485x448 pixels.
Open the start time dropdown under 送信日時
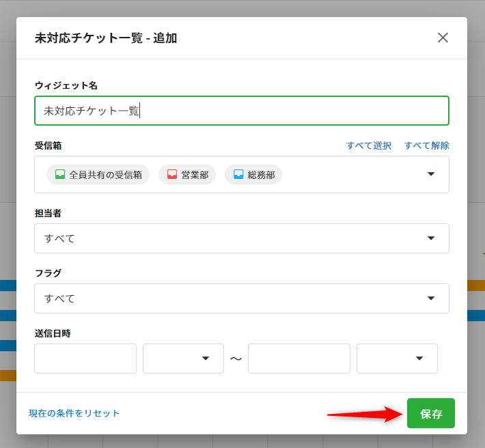183,359
